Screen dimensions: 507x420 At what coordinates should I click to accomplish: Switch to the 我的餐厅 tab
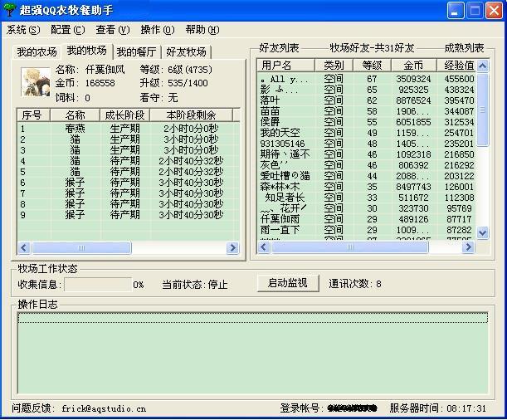(136, 52)
